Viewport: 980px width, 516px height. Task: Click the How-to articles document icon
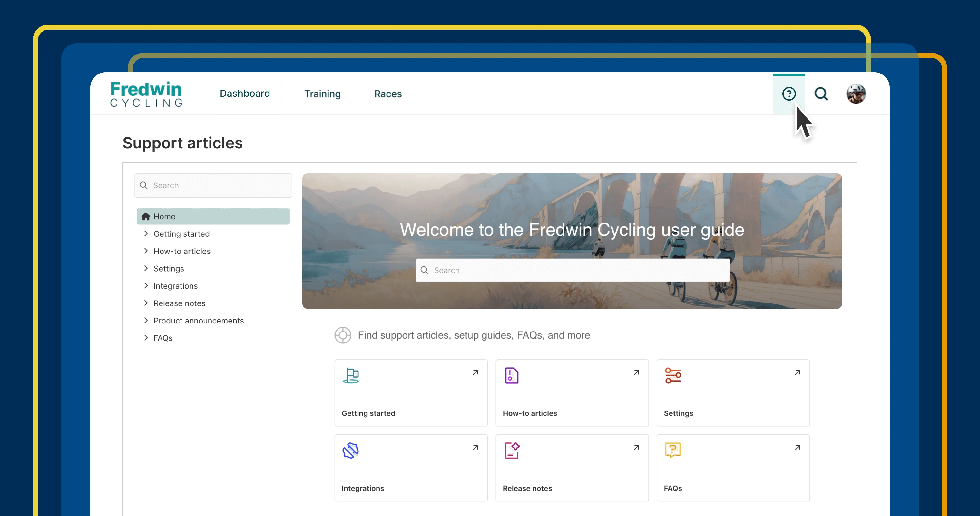coord(511,376)
